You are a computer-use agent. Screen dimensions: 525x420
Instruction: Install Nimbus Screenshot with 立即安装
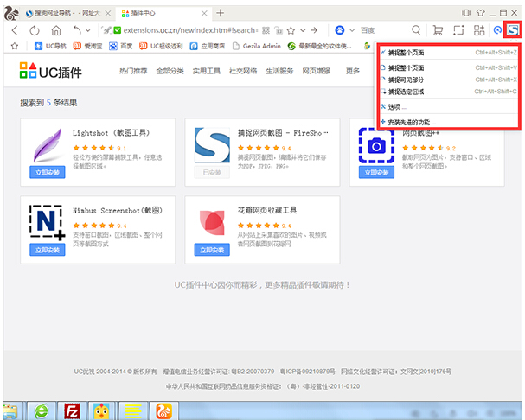[48, 250]
